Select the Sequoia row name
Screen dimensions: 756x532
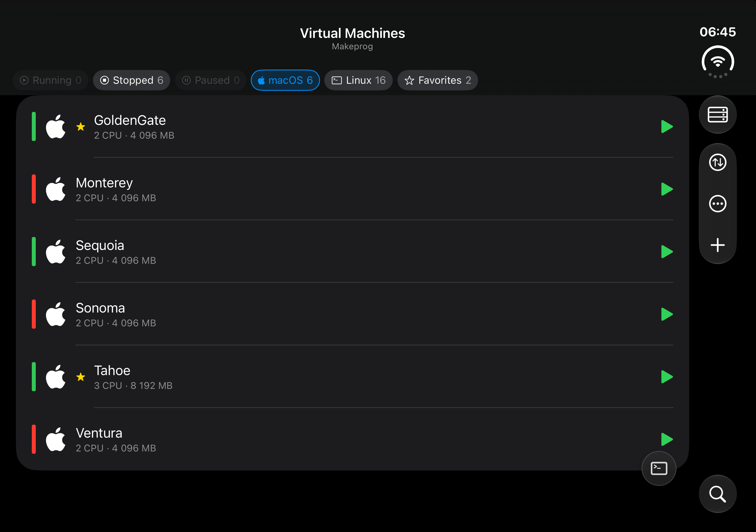pyautogui.click(x=100, y=245)
